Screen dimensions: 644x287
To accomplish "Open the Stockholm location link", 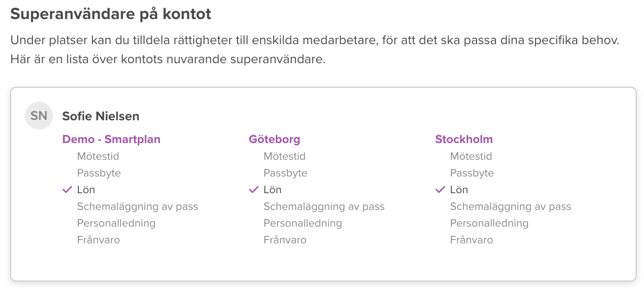I will point(464,139).
